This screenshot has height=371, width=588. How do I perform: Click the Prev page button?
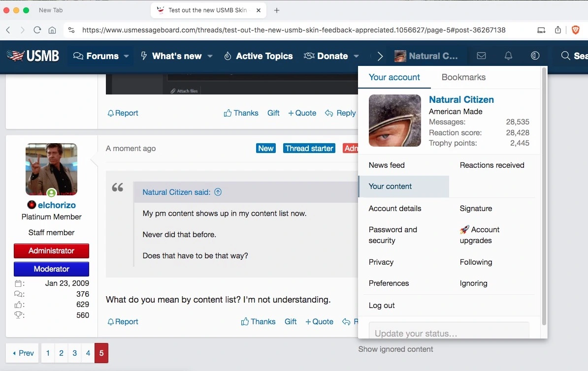point(23,353)
